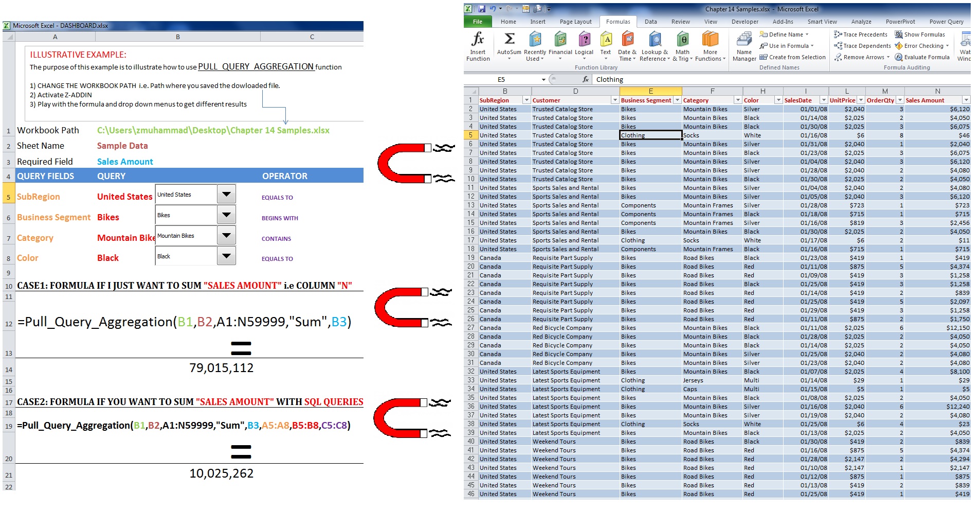This screenshot has width=980, height=510.
Task: Select column E header in data sheet
Action: click(650, 91)
